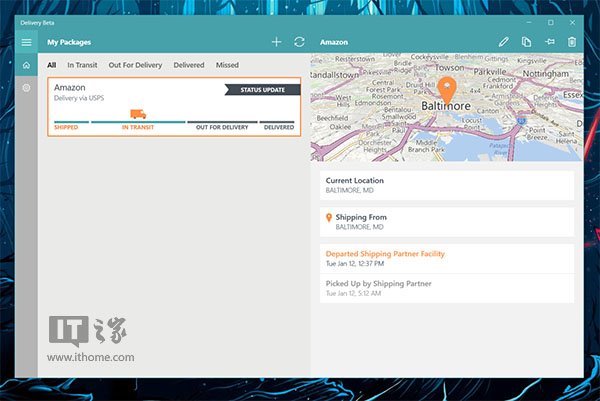
Task: Select the Amazon package card title
Action: click(x=70, y=88)
